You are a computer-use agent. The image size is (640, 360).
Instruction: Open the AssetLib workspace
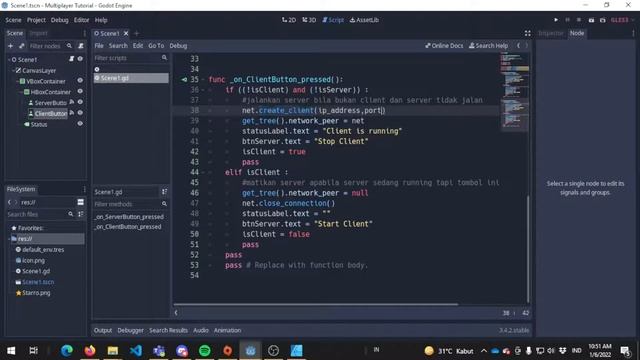[x=364, y=20]
